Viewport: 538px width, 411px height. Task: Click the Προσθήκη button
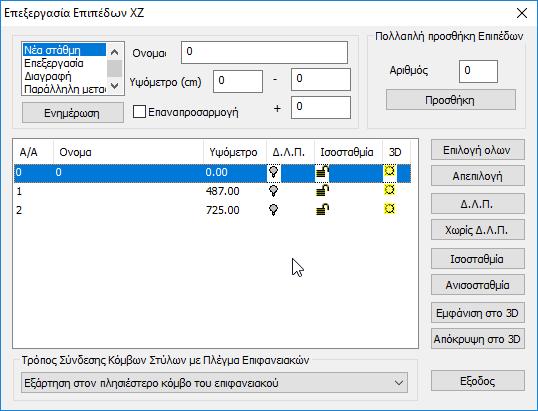coord(451,100)
